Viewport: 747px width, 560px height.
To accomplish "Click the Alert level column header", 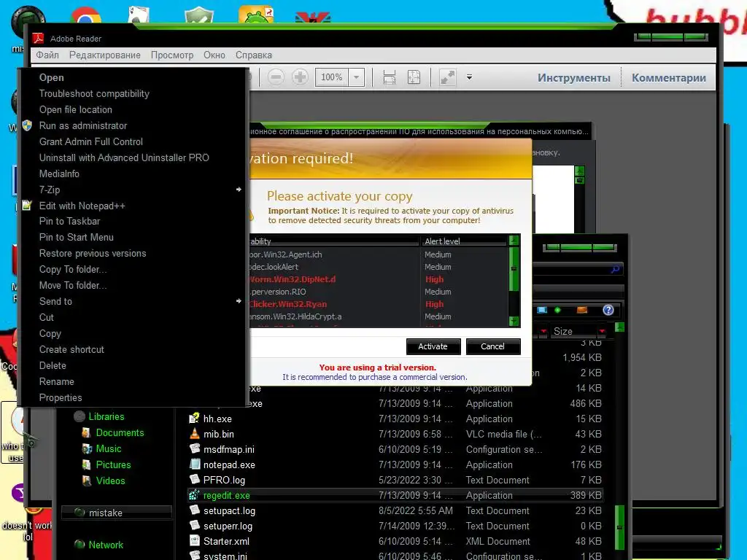I will (x=464, y=241).
